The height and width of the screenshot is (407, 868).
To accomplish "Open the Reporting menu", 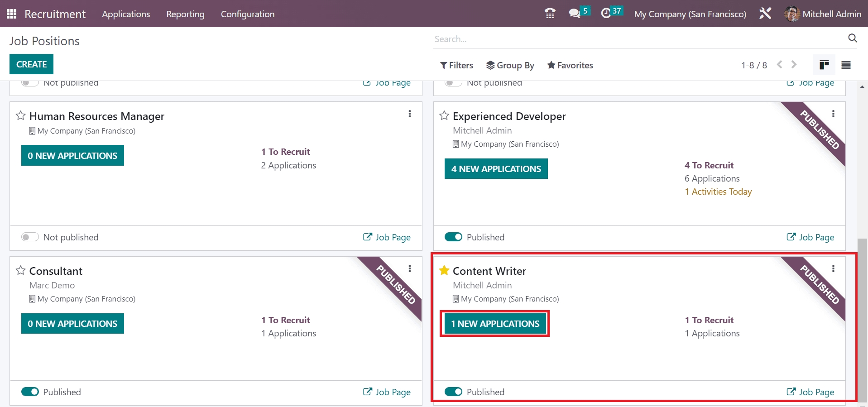I will (185, 14).
